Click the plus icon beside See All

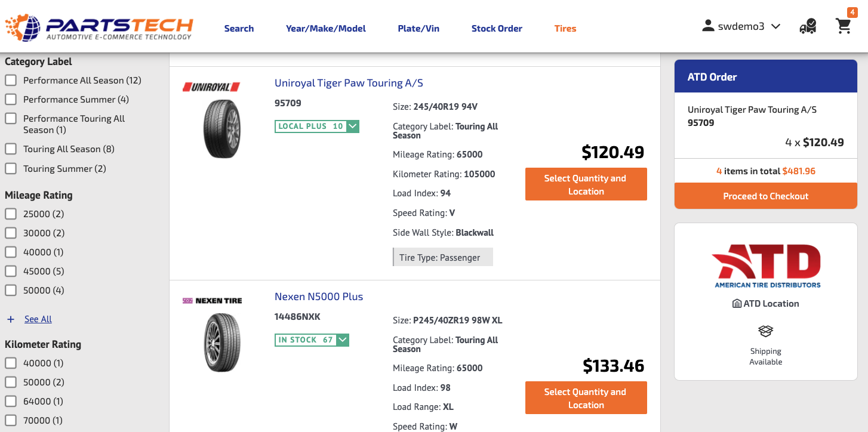[11, 320]
